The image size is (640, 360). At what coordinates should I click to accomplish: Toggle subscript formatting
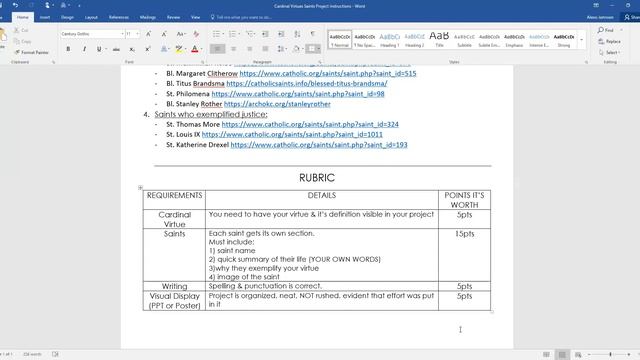click(x=132, y=49)
